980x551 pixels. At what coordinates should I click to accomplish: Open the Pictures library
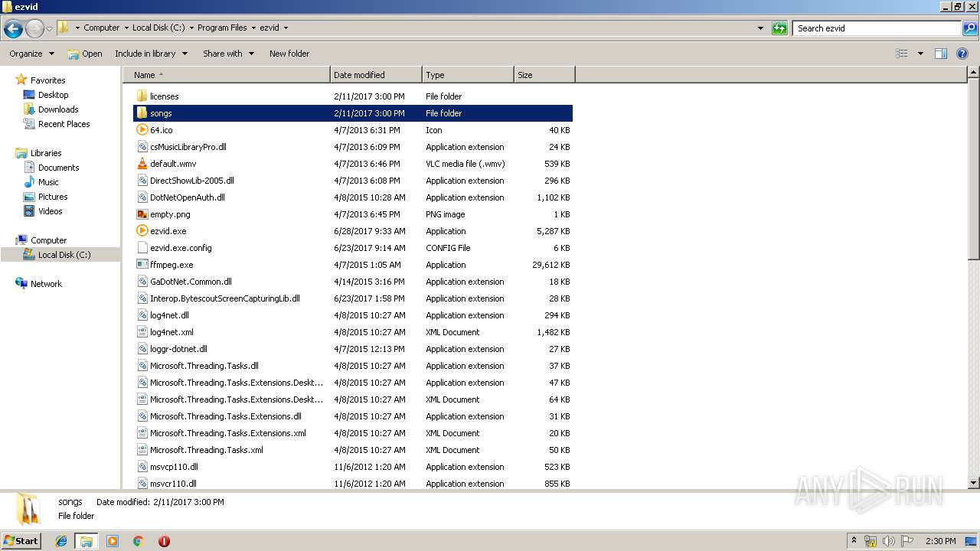[x=53, y=197]
